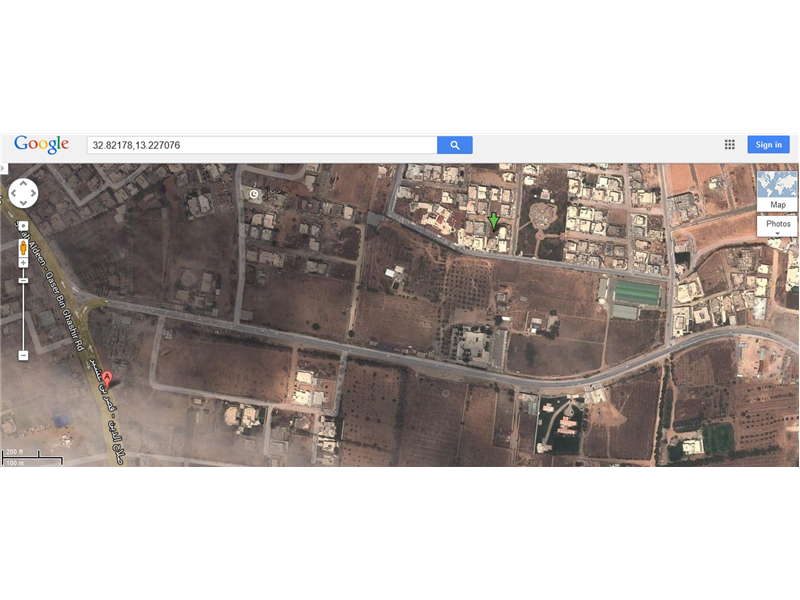Viewport: 800px width, 600px height.
Task: Click the mosque crescent icon on map
Action: tap(254, 194)
